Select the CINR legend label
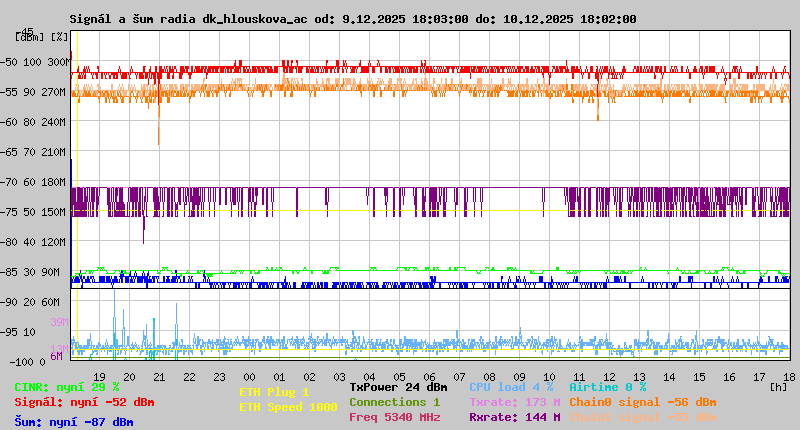 (67, 387)
